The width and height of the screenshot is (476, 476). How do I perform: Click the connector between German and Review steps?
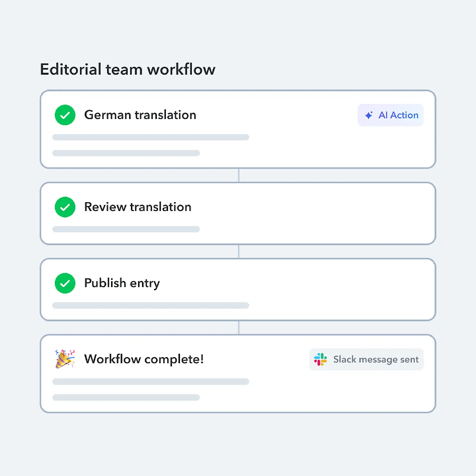click(x=239, y=175)
